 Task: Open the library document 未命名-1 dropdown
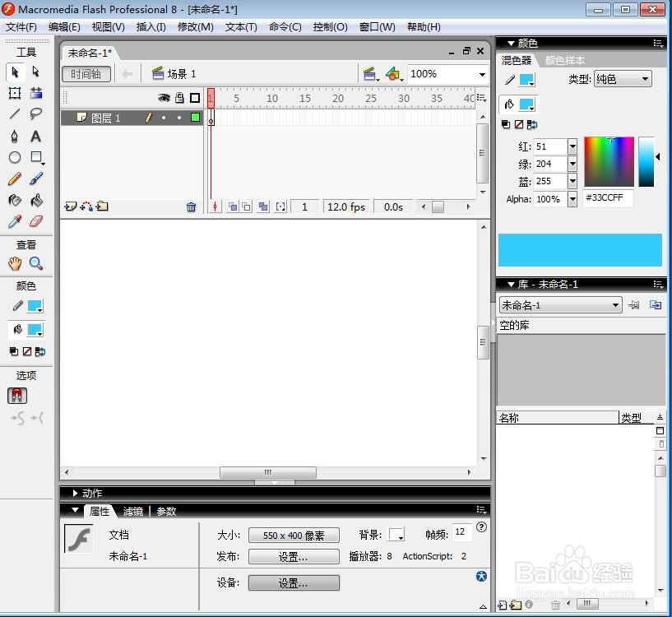[x=561, y=305]
